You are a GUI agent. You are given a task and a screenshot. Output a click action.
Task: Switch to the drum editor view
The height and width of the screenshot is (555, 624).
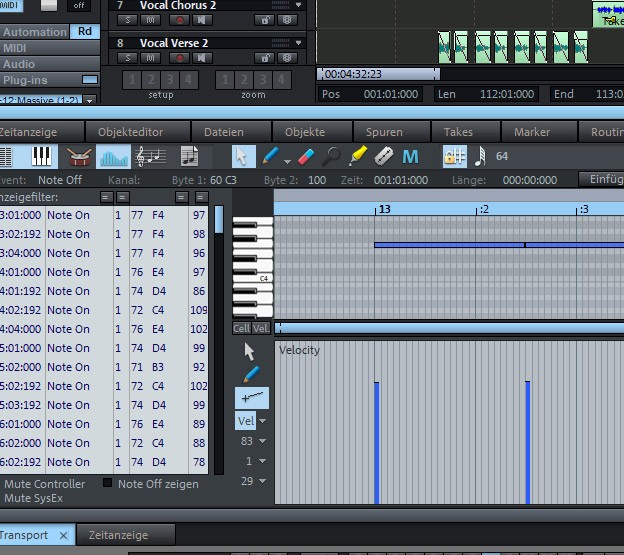point(80,157)
